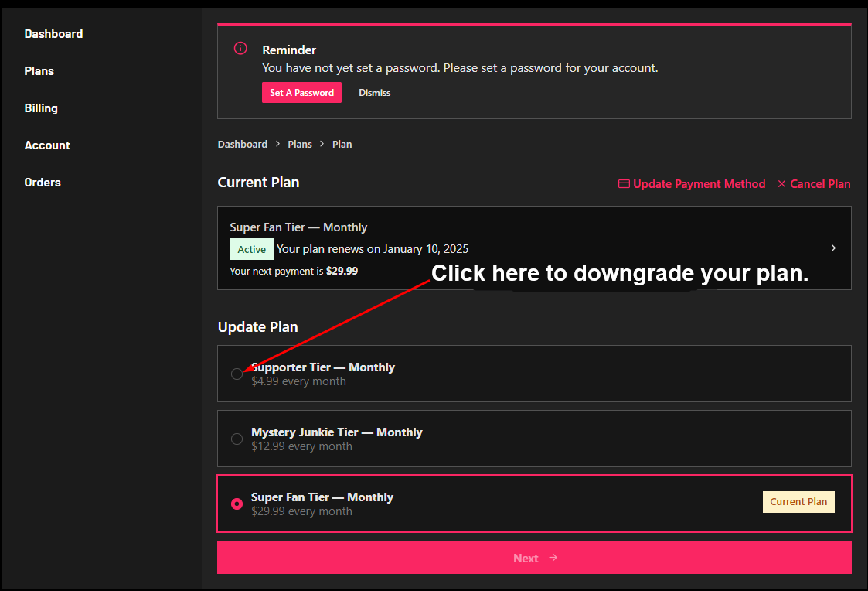
Task: Select the Mystery Junkie Tier Monthly radio button
Action: pyautogui.click(x=237, y=439)
